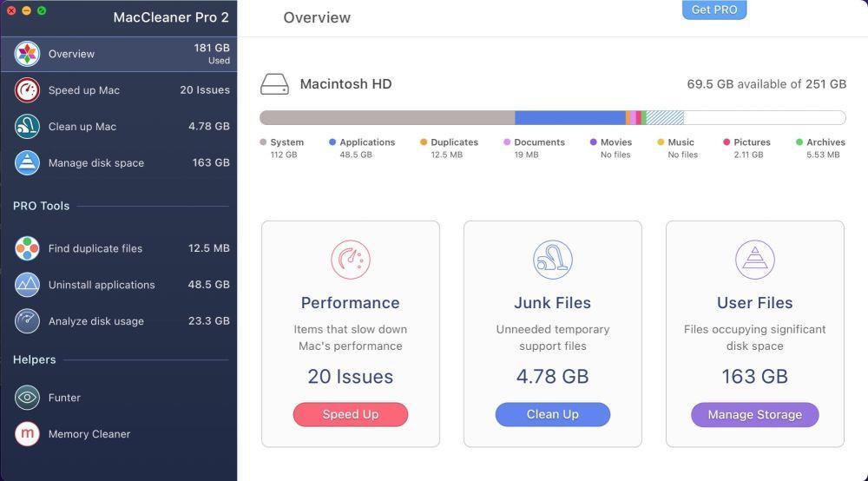Open Find duplicate files tool
This screenshot has height=481, width=868.
click(x=118, y=248)
